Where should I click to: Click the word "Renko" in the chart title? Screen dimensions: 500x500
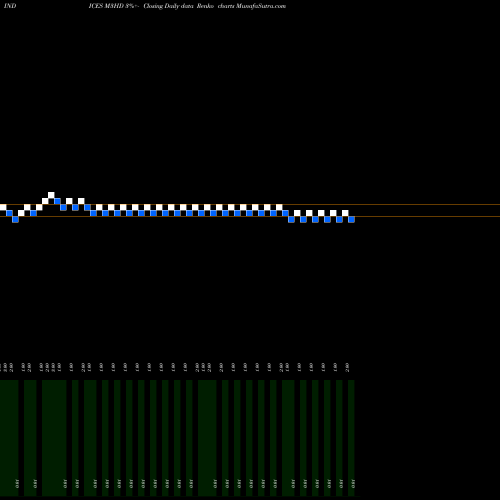(205, 6)
